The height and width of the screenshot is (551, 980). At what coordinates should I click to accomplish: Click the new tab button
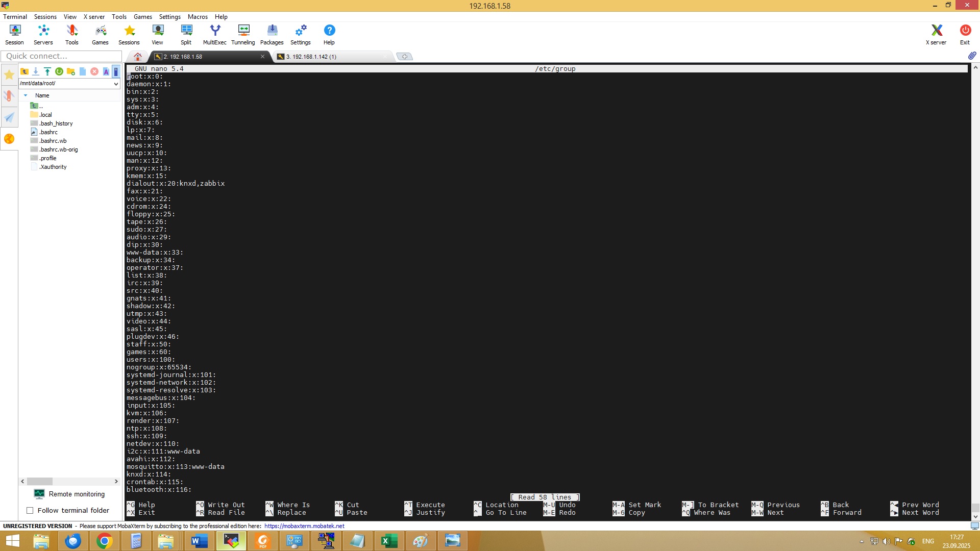(404, 57)
